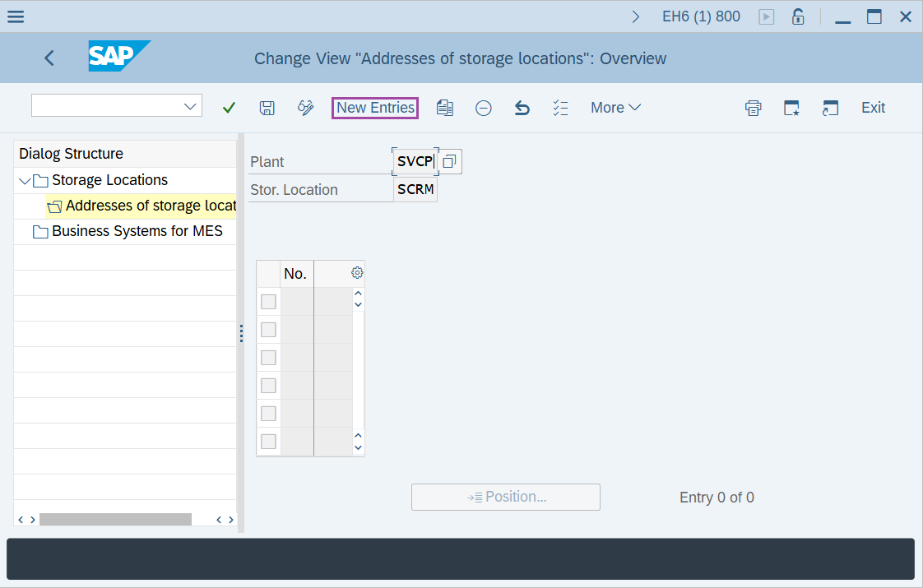Save entries using the disk icon
Image resolution: width=923 pixels, height=588 pixels.
pyautogui.click(x=267, y=108)
